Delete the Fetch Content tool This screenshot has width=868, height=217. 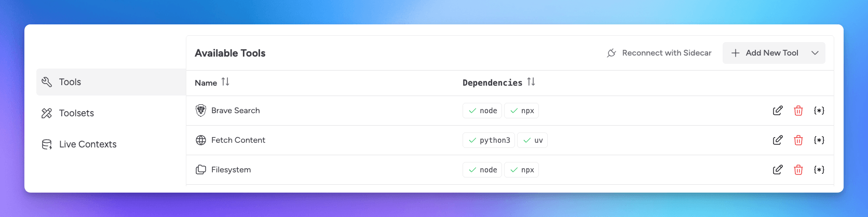(x=798, y=140)
